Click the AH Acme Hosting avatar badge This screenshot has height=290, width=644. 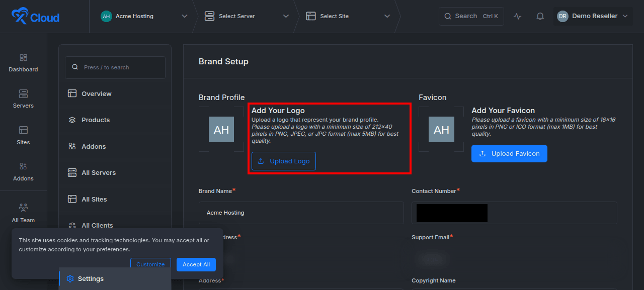point(106,16)
